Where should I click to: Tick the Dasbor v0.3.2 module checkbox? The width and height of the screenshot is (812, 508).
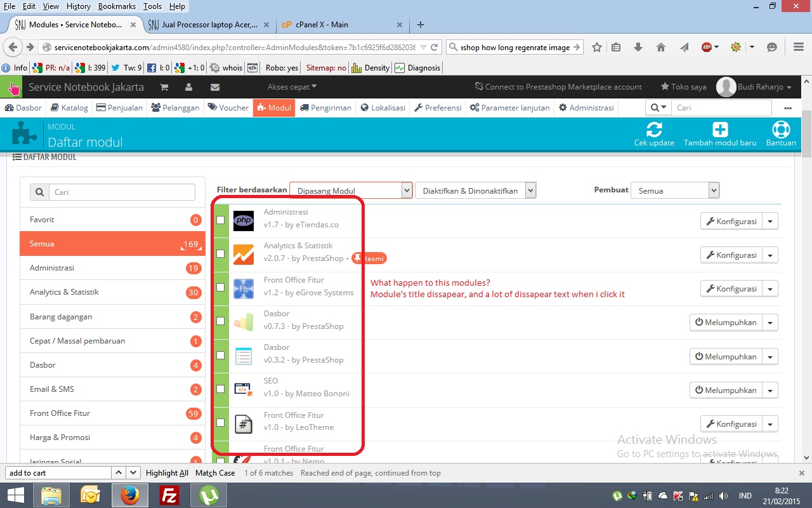click(x=220, y=355)
